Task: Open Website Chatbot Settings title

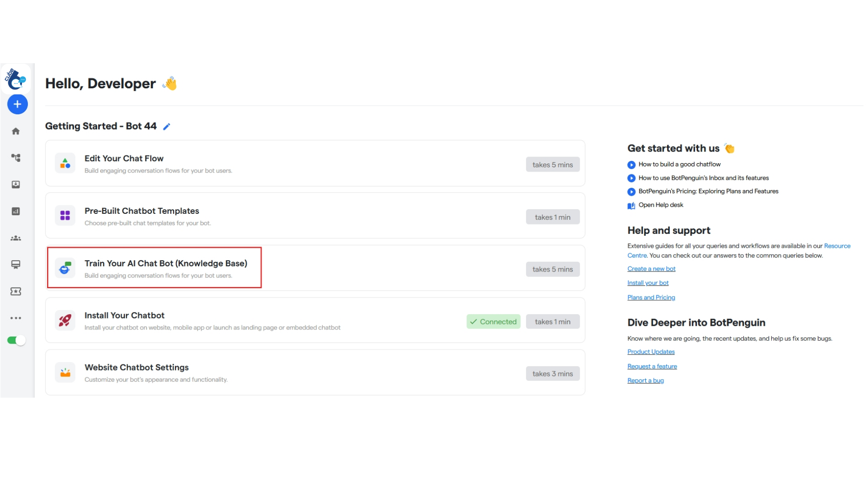Action: (x=136, y=368)
